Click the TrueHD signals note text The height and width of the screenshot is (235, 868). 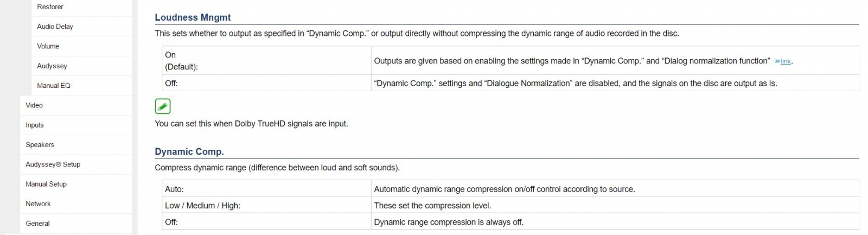[251, 124]
